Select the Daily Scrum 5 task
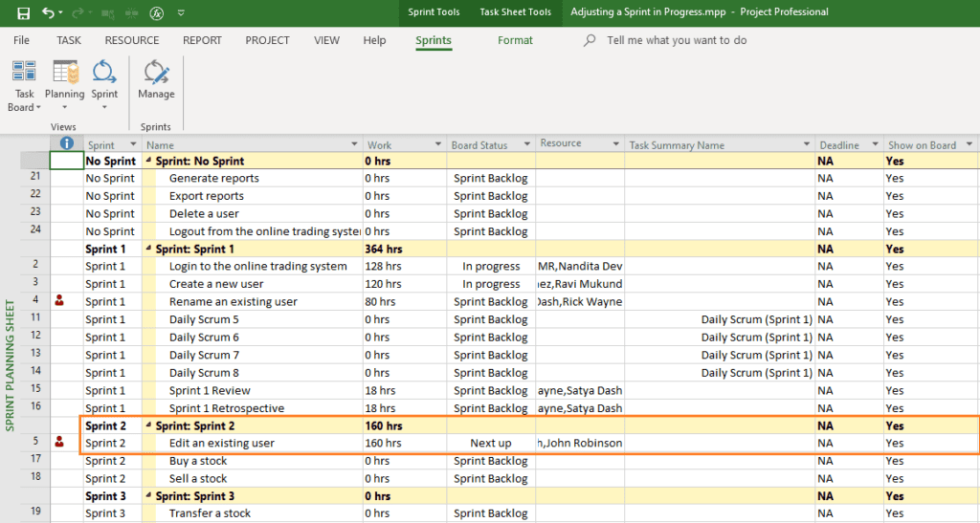 point(204,319)
